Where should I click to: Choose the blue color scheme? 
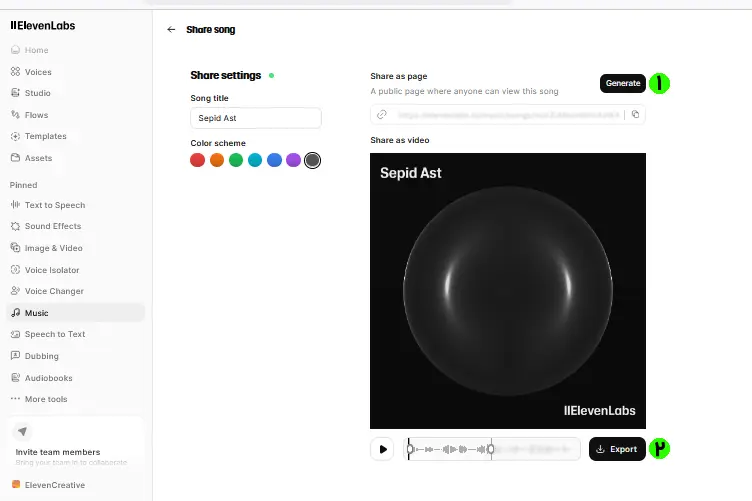274,160
